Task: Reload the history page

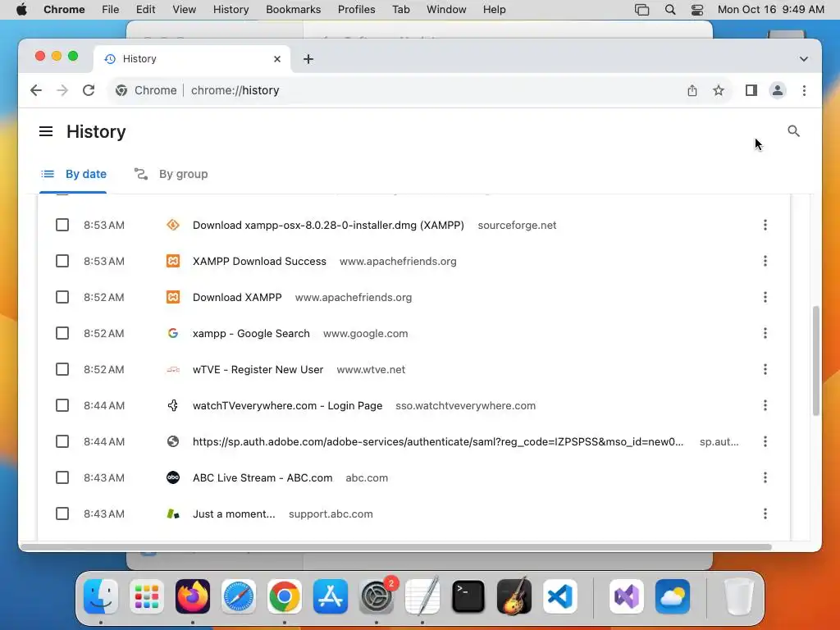Action: pos(89,90)
